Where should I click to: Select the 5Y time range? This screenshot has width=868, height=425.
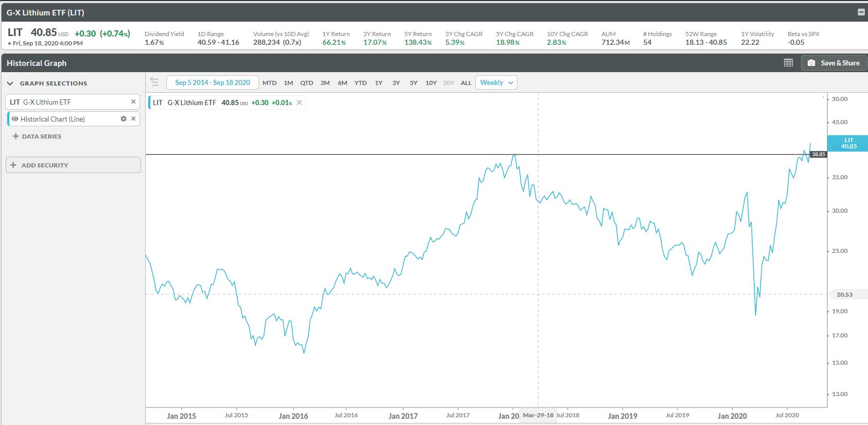(413, 83)
